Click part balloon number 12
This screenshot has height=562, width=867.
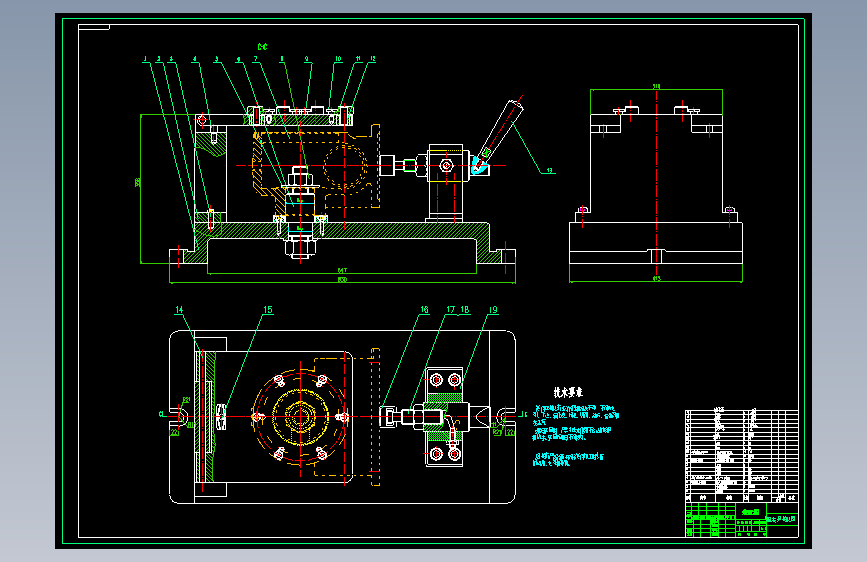pyautogui.click(x=373, y=59)
